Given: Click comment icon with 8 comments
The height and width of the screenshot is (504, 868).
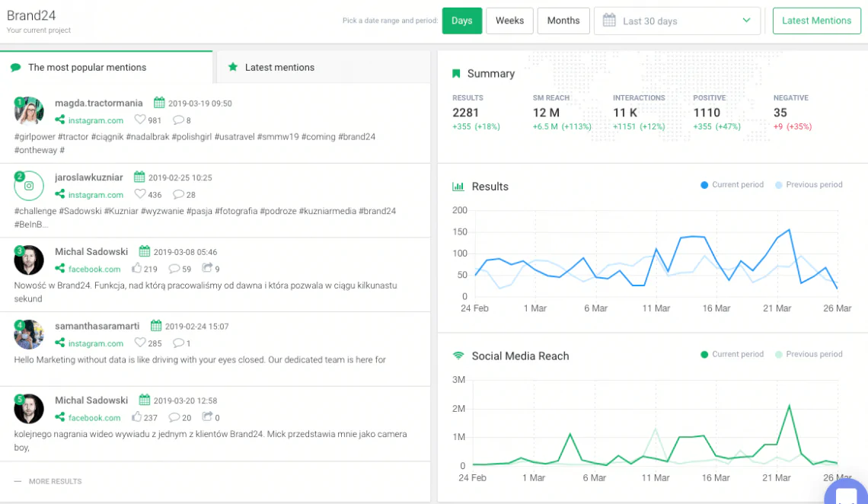Looking at the screenshot, I should [178, 120].
